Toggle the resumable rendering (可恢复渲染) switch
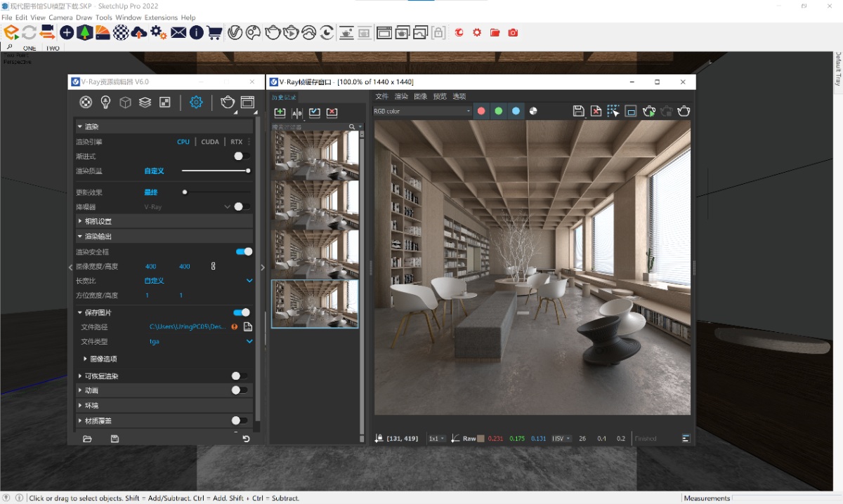843x504 pixels. pyautogui.click(x=240, y=376)
